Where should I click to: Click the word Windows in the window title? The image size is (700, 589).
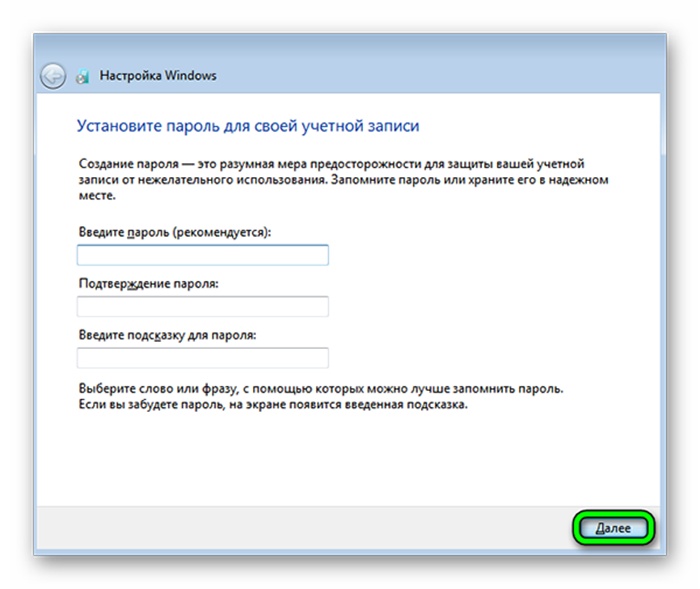[192, 76]
